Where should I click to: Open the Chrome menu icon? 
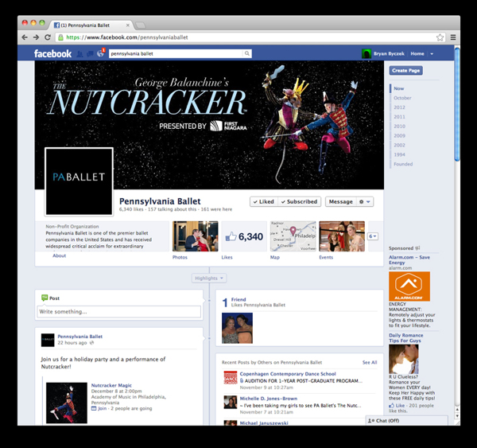point(453,37)
